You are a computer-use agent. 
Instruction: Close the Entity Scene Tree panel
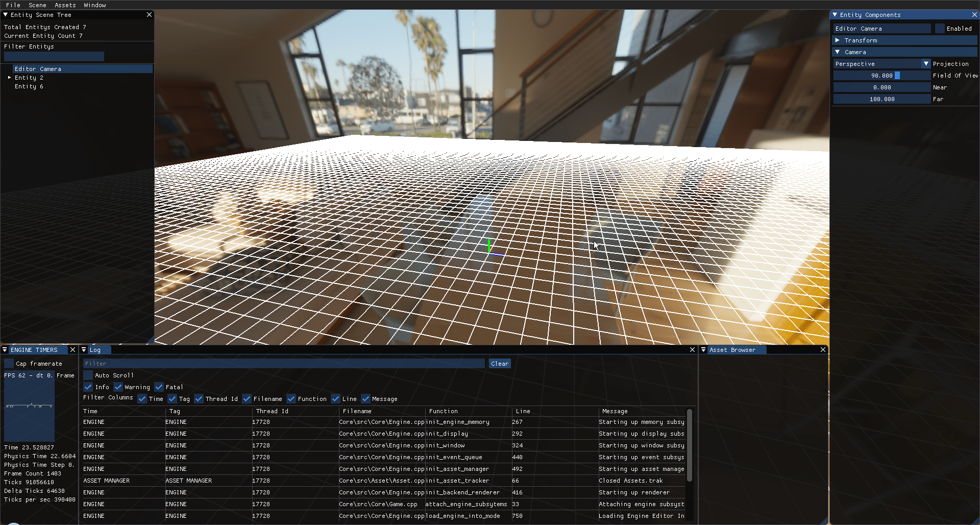(x=149, y=15)
